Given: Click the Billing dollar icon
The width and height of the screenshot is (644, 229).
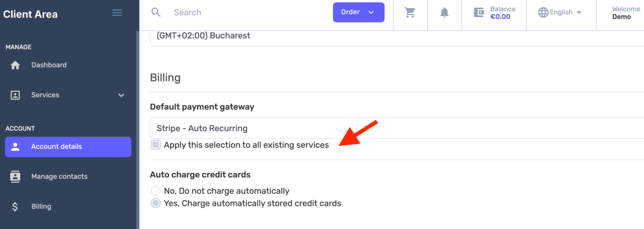Looking at the screenshot, I should click(x=16, y=206).
